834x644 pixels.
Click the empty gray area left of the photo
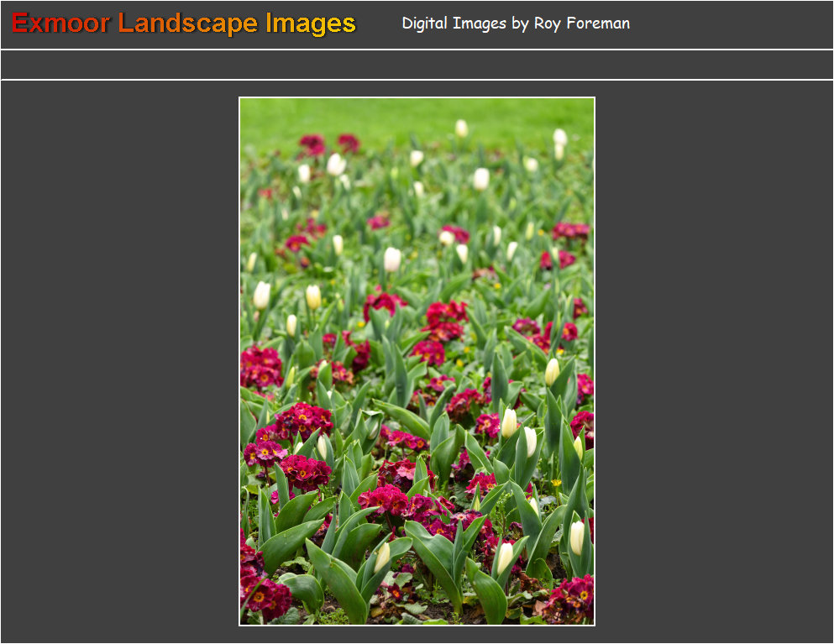tap(118, 361)
